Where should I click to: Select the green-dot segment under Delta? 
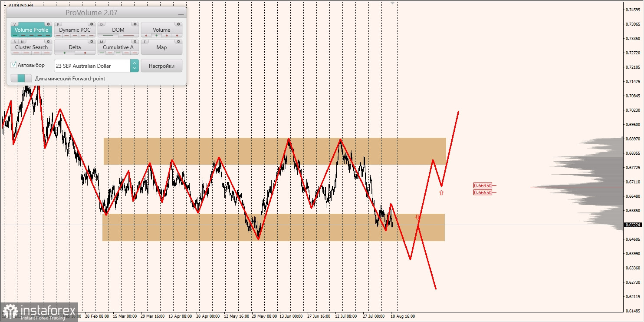point(65,53)
